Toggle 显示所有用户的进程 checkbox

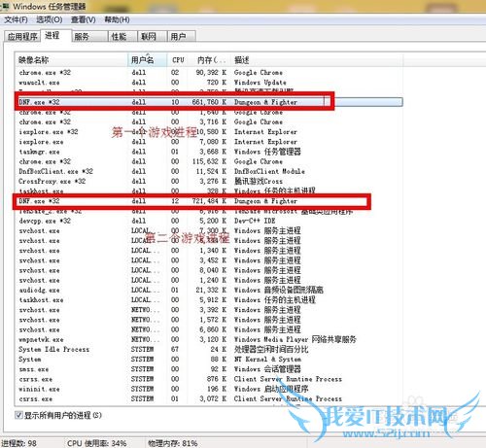tap(18, 415)
